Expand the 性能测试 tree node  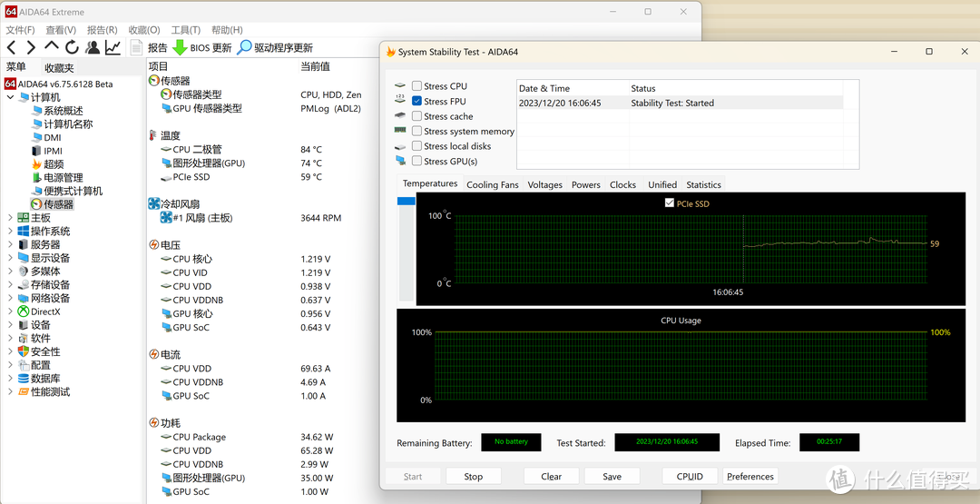pos(10,392)
